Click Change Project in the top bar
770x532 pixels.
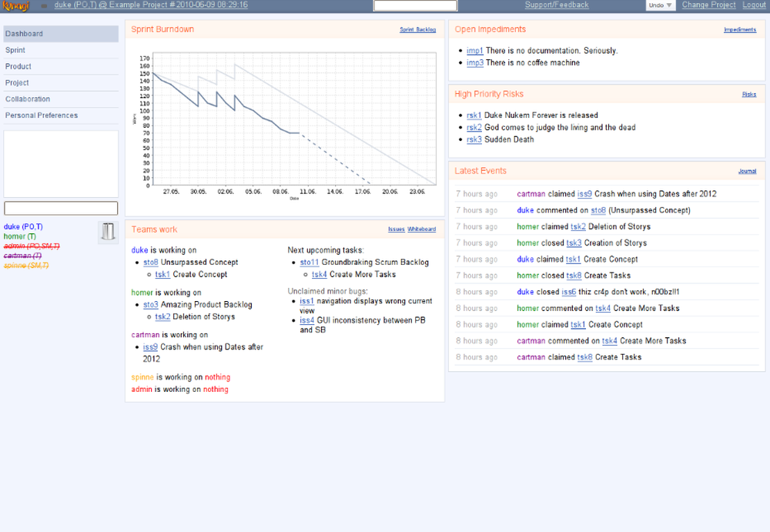708,5
